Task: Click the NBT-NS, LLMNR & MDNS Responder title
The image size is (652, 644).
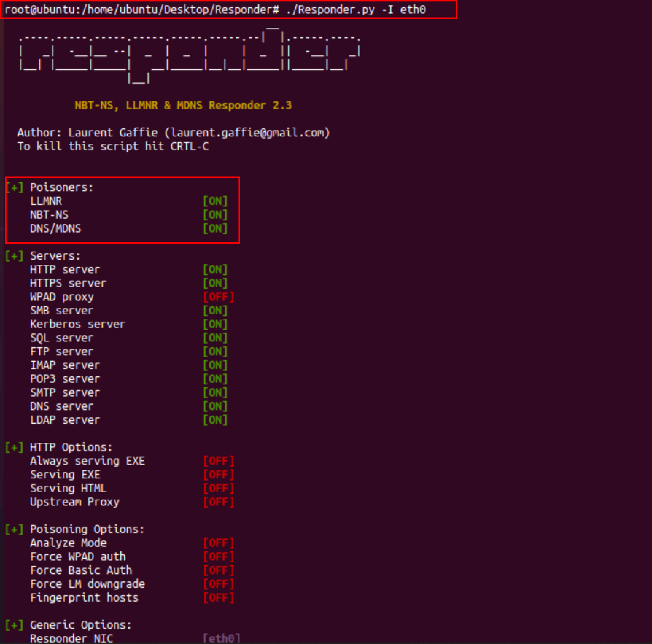Action: coord(183,105)
